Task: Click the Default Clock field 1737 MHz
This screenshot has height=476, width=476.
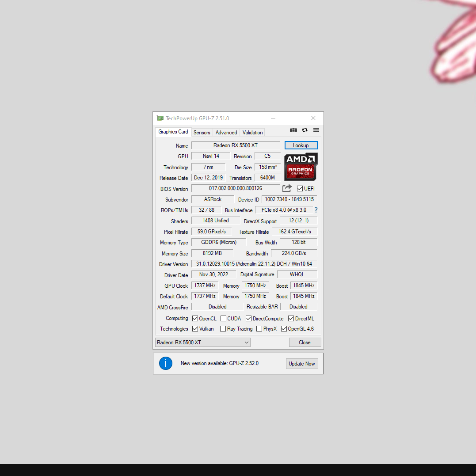Action: pos(205,296)
